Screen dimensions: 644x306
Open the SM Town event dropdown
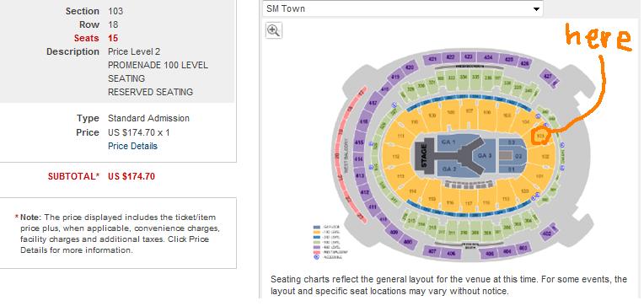pos(403,8)
